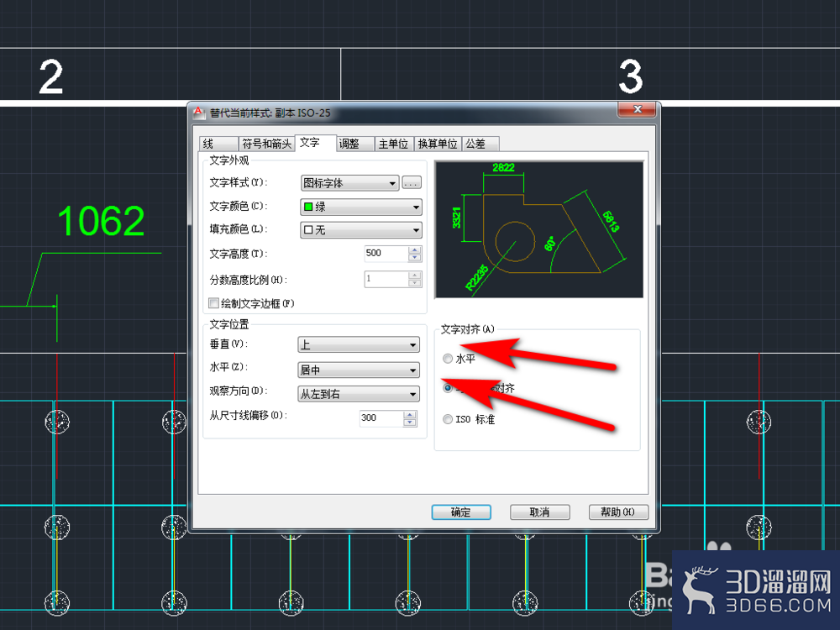Click the 确定 button
Screen dimensions: 840x630
(461, 512)
